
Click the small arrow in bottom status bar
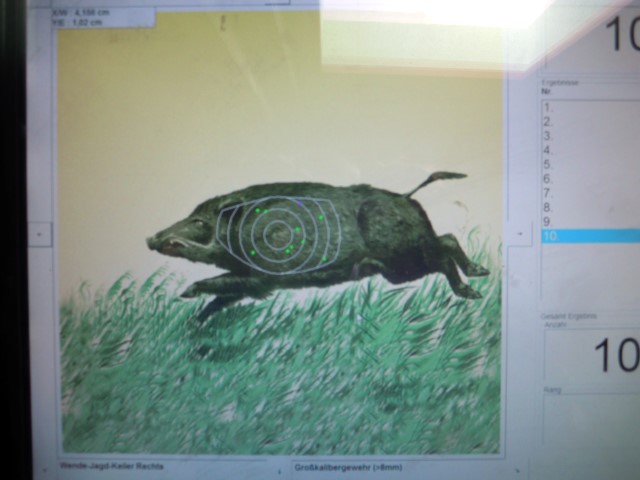click(x=279, y=469)
